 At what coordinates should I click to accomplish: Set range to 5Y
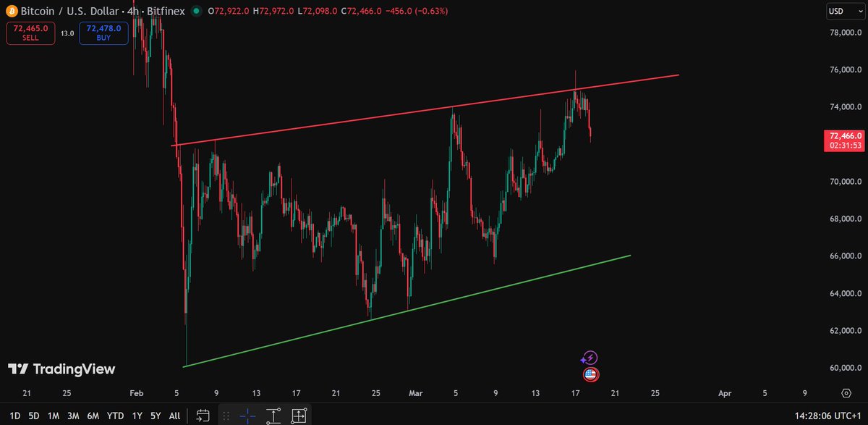click(156, 416)
